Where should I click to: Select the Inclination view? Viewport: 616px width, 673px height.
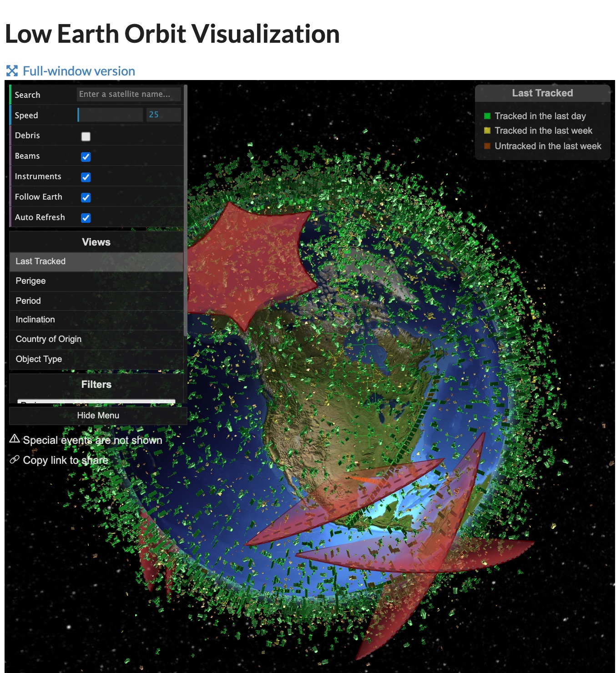[96, 320]
